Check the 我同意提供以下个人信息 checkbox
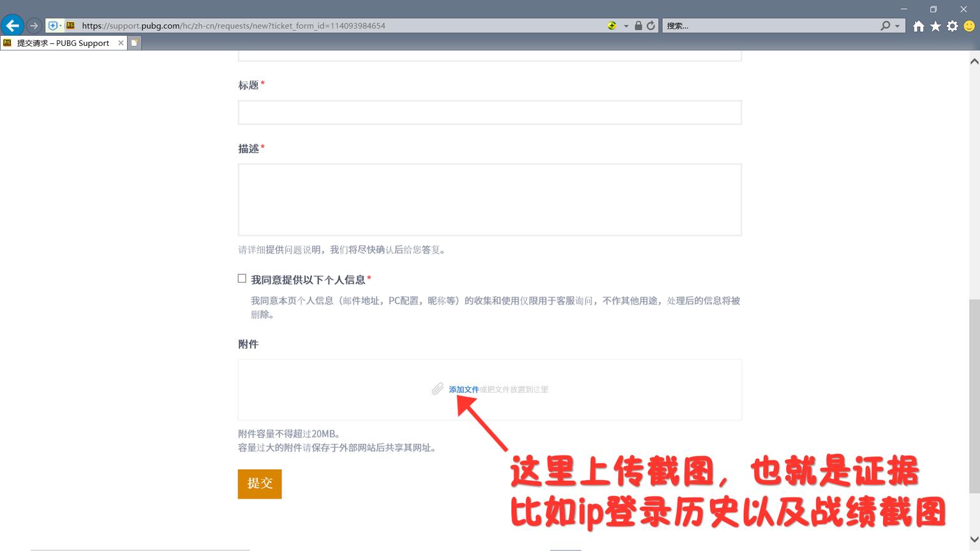 [242, 278]
